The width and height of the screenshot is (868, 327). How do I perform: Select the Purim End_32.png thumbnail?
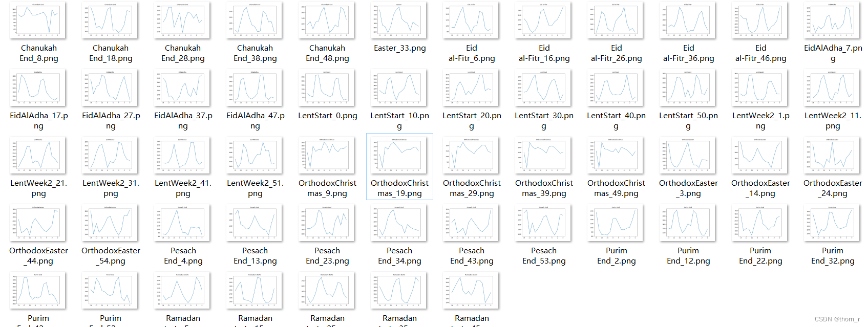click(832, 223)
